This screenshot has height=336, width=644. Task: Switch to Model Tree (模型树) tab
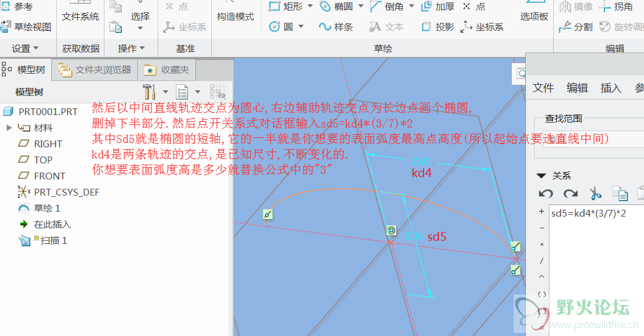(x=25, y=70)
